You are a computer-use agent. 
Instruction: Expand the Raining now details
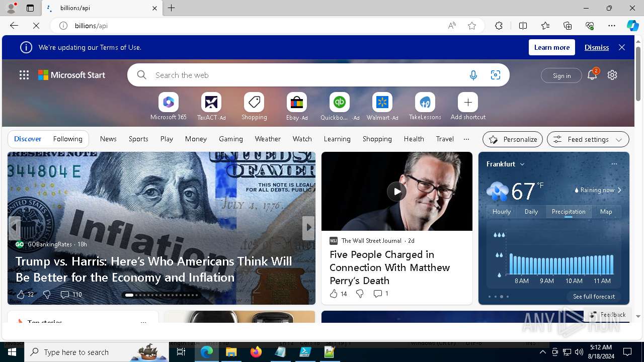point(599,190)
